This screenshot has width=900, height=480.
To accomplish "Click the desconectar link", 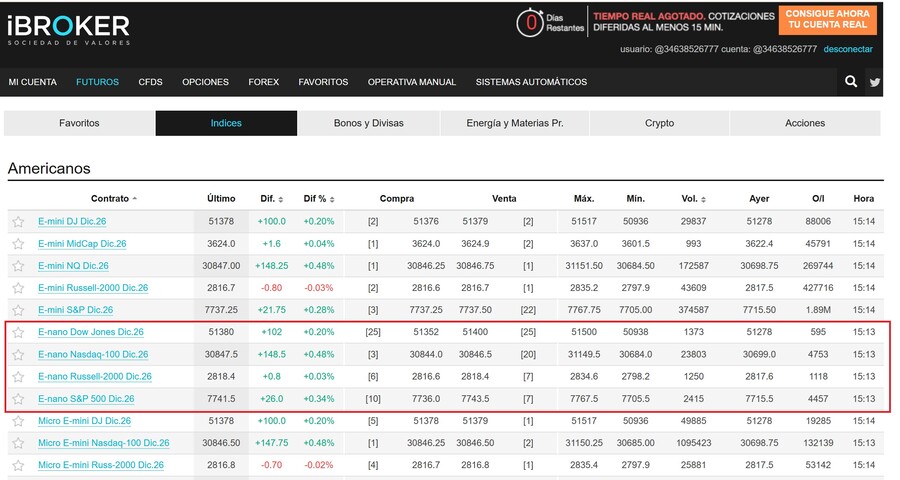I will point(848,49).
